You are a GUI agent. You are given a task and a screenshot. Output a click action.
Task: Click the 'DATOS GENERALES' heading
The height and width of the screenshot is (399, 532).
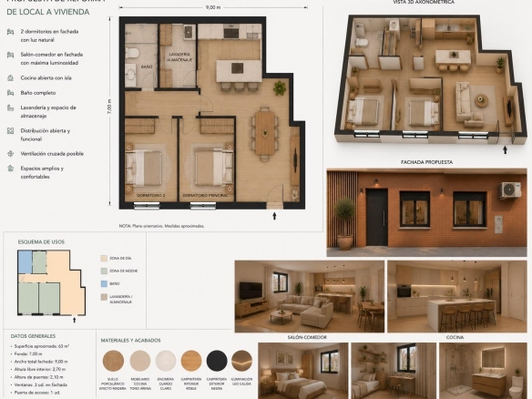point(33,336)
